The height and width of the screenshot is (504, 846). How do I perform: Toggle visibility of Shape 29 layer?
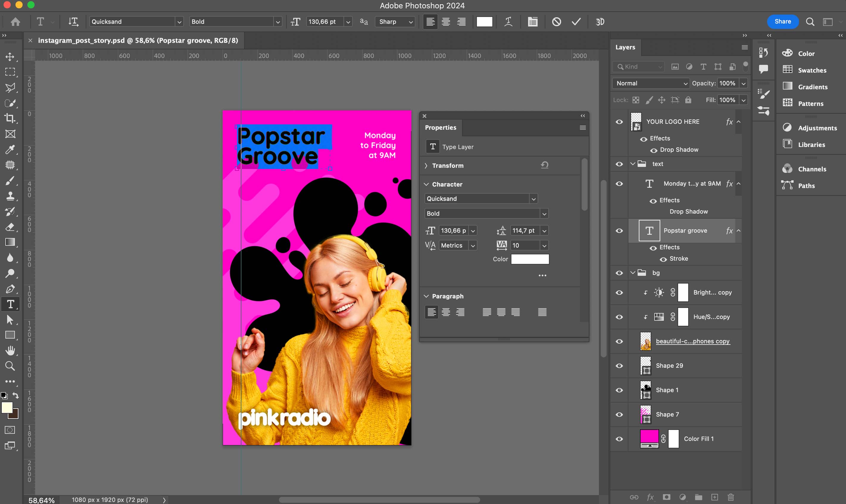click(x=619, y=366)
